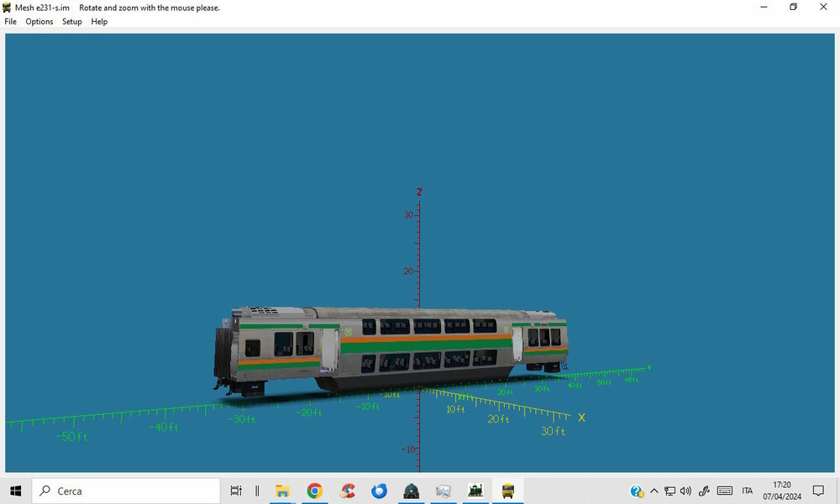Open the Options menu
The height and width of the screenshot is (504, 840).
coord(39,22)
